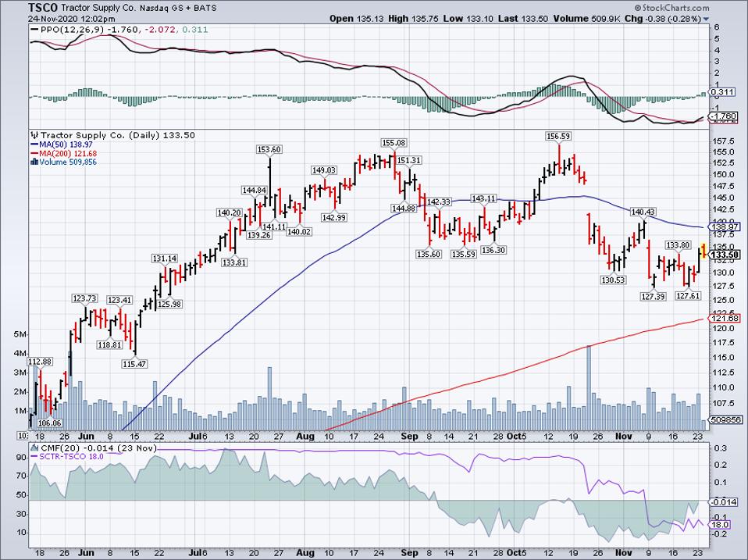Click the 156.59 peak price label
748x560 pixels.
558,136
